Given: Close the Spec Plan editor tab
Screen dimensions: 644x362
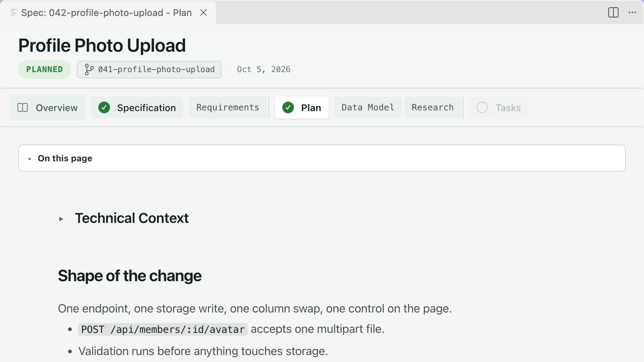Looking at the screenshot, I should (204, 12).
